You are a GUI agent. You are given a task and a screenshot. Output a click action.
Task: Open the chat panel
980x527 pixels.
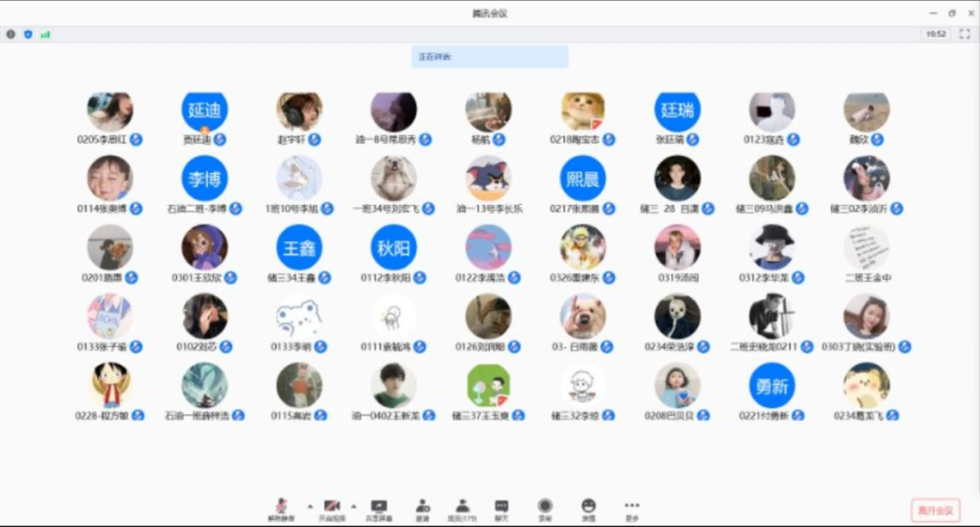pyautogui.click(x=501, y=508)
